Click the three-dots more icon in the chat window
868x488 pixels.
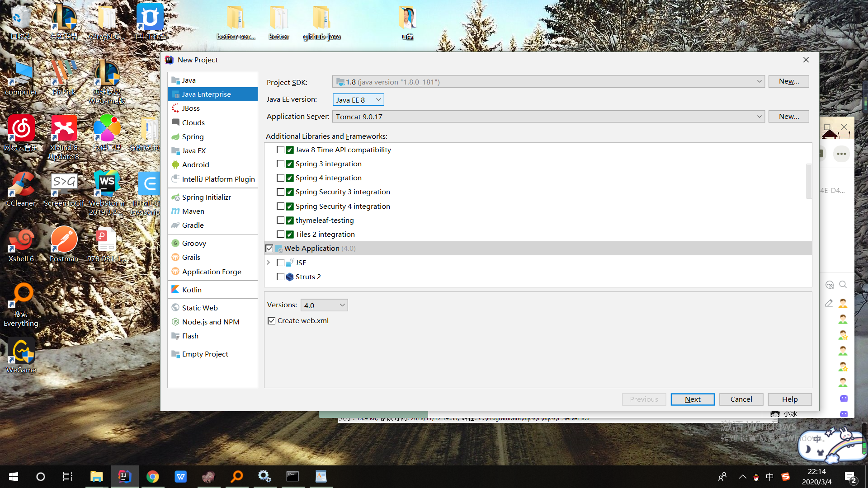tap(841, 154)
